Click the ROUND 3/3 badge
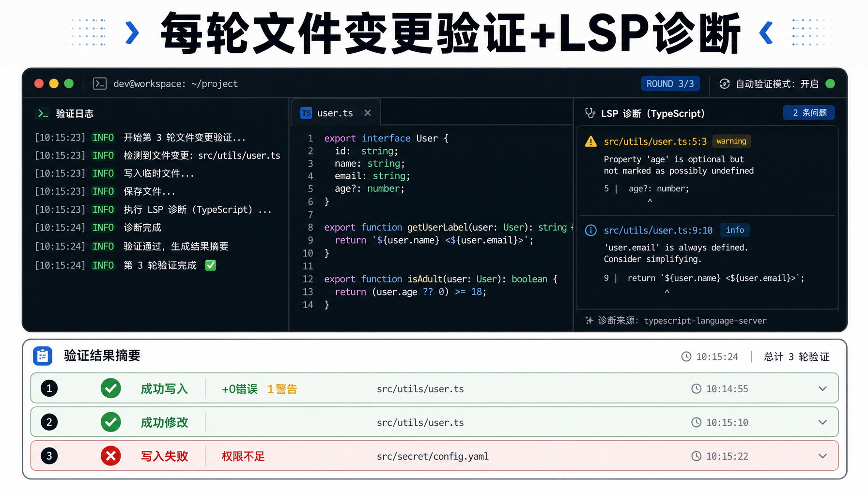Screen dimensions: 868x496 pyautogui.click(x=670, y=84)
